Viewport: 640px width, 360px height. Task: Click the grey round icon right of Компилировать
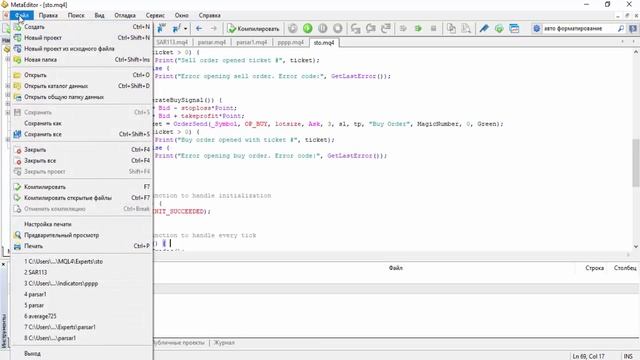(x=293, y=29)
